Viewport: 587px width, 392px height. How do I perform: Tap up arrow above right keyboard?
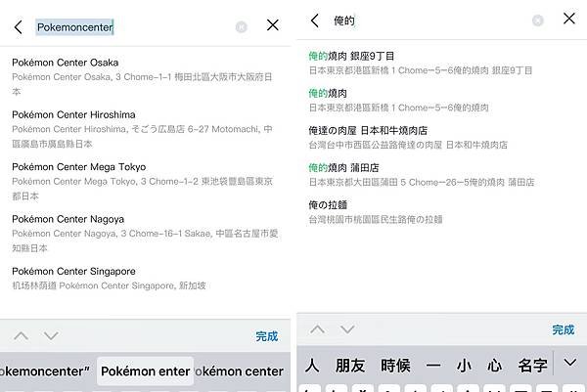(x=317, y=329)
